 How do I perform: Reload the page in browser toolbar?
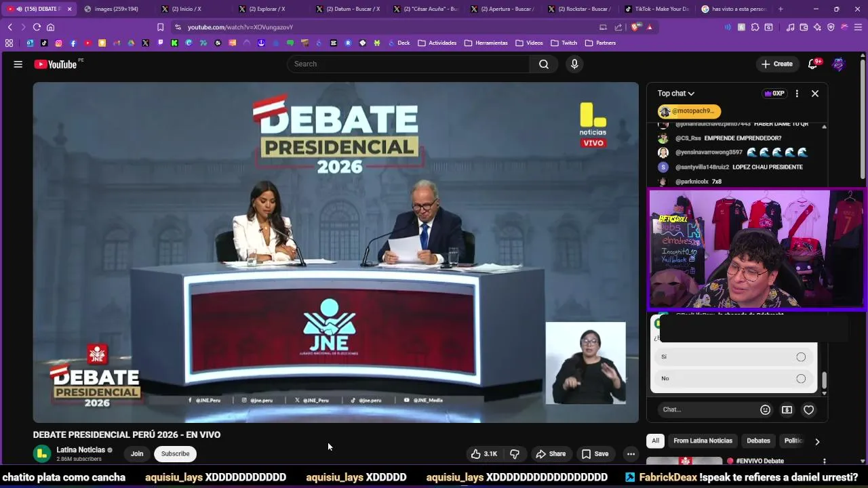(37, 27)
